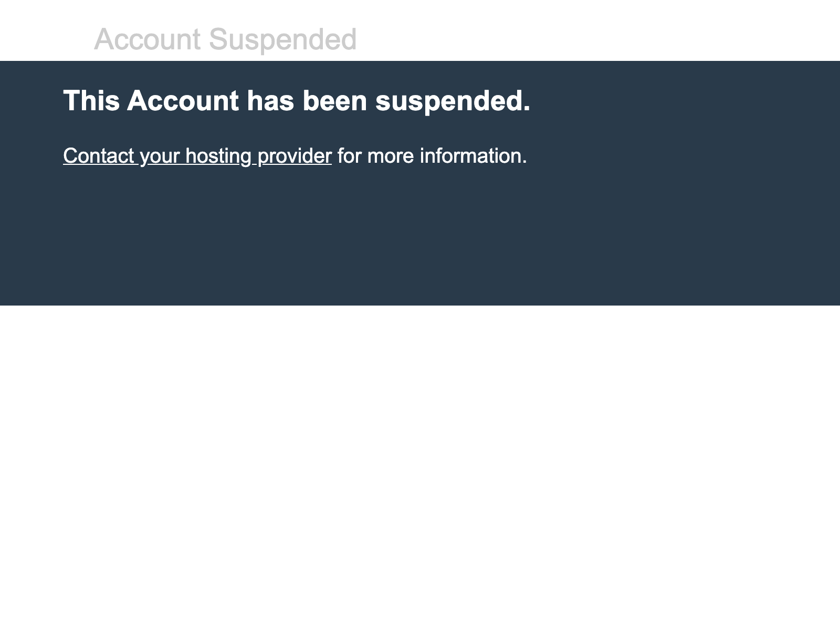Click the word 'information.' after the link
840x630 pixels.
click(473, 156)
